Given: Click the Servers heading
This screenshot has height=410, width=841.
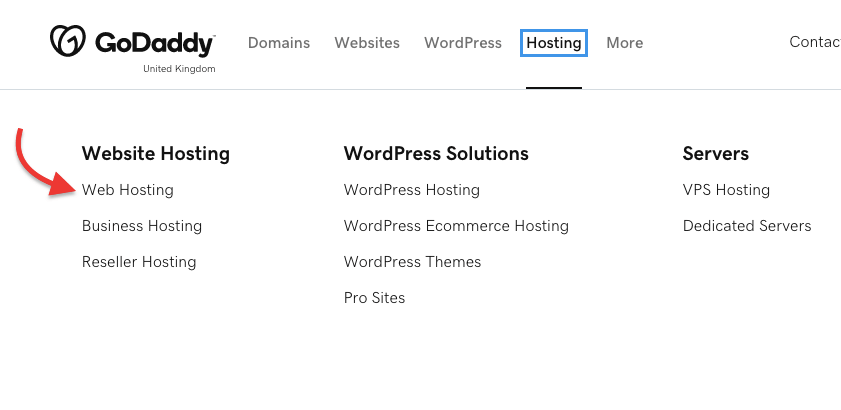Looking at the screenshot, I should click(x=715, y=153).
